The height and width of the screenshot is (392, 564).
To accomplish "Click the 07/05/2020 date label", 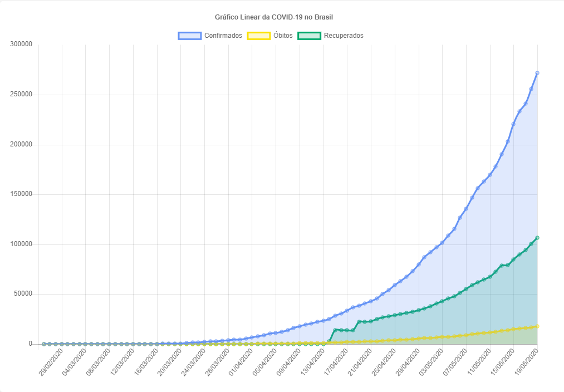I will pos(455,362).
